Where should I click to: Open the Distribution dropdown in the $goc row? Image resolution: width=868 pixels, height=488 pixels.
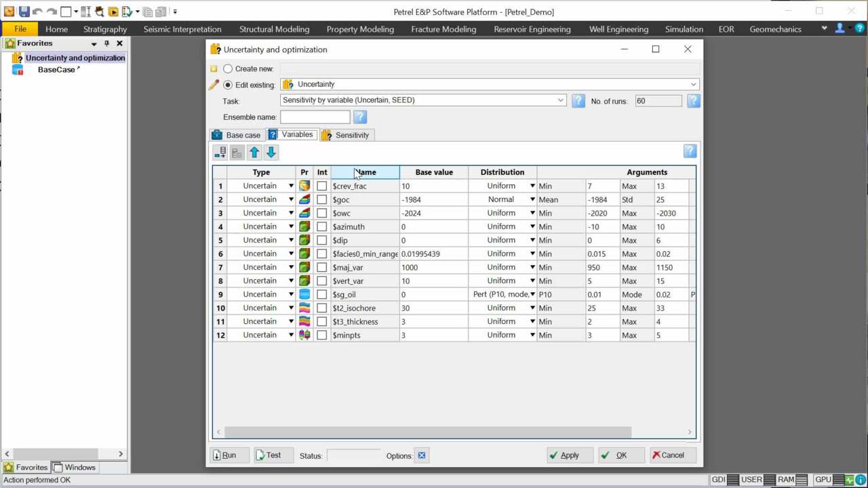532,199
